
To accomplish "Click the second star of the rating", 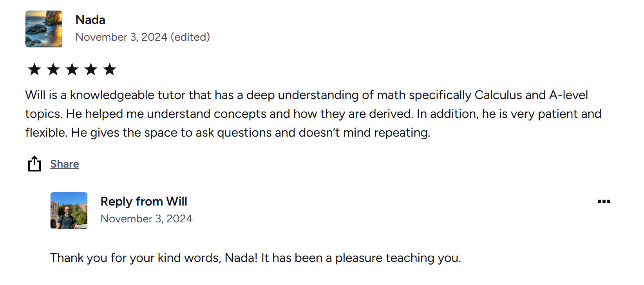I will 53,70.
